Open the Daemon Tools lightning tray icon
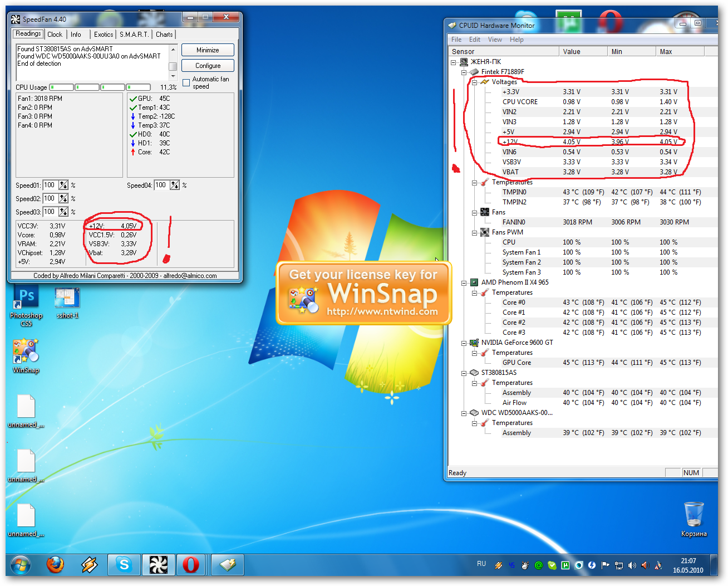This screenshot has width=728, height=586. click(592, 565)
